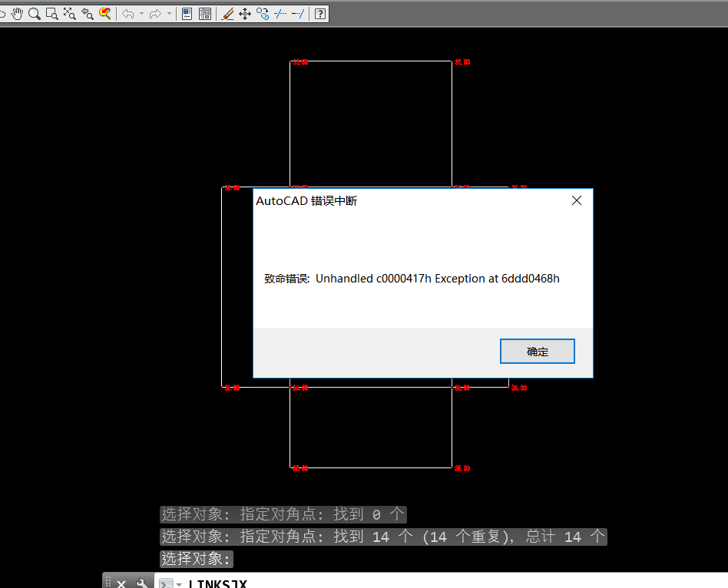This screenshot has width=728, height=588.
Task: Click the Match Properties brush icon
Action: click(227, 13)
